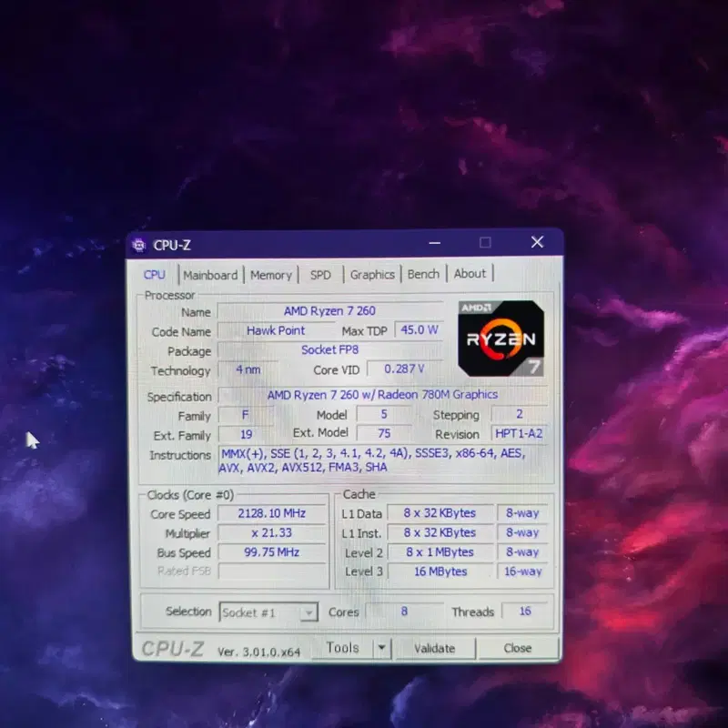This screenshot has height=728, width=728.
Task: Click the L1 Data 8 x 32 KBytes value
Action: [440, 513]
